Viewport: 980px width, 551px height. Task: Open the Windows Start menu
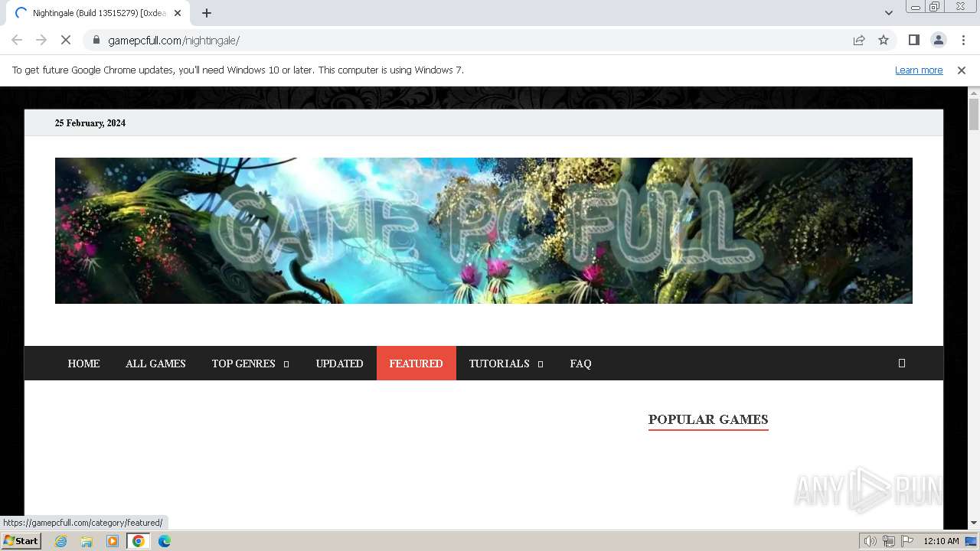21,541
